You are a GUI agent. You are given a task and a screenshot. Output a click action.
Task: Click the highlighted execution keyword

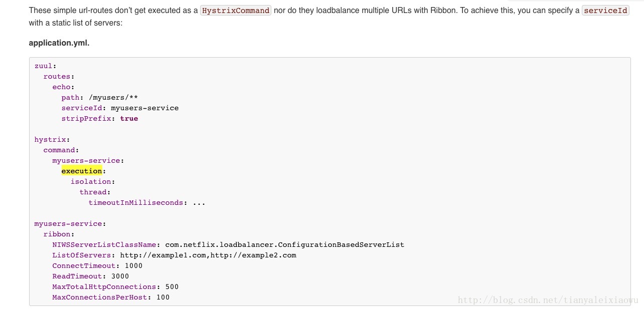click(82, 171)
